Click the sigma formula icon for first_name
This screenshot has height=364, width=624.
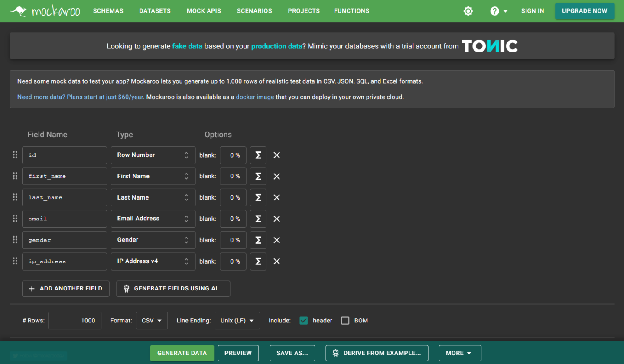point(258,176)
